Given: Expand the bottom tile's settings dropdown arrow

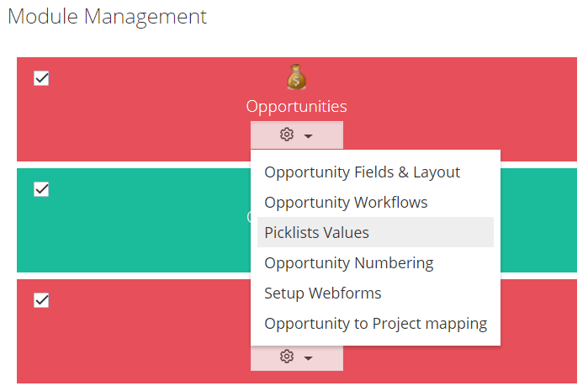Looking at the screenshot, I should pos(308,358).
